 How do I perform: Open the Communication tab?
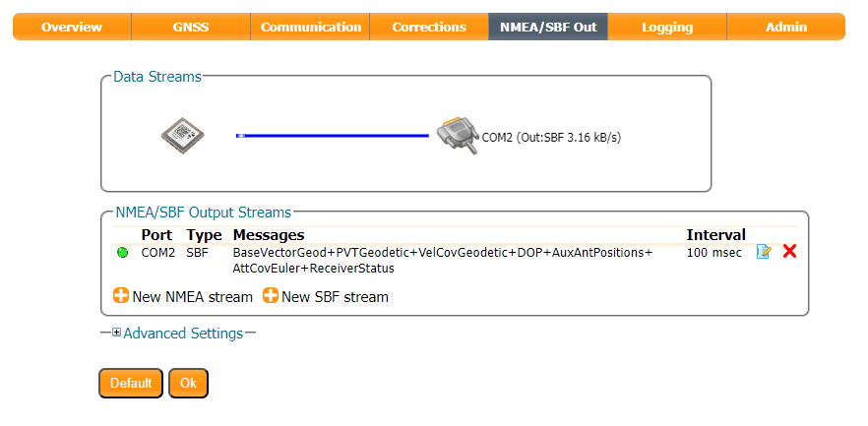point(311,27)
